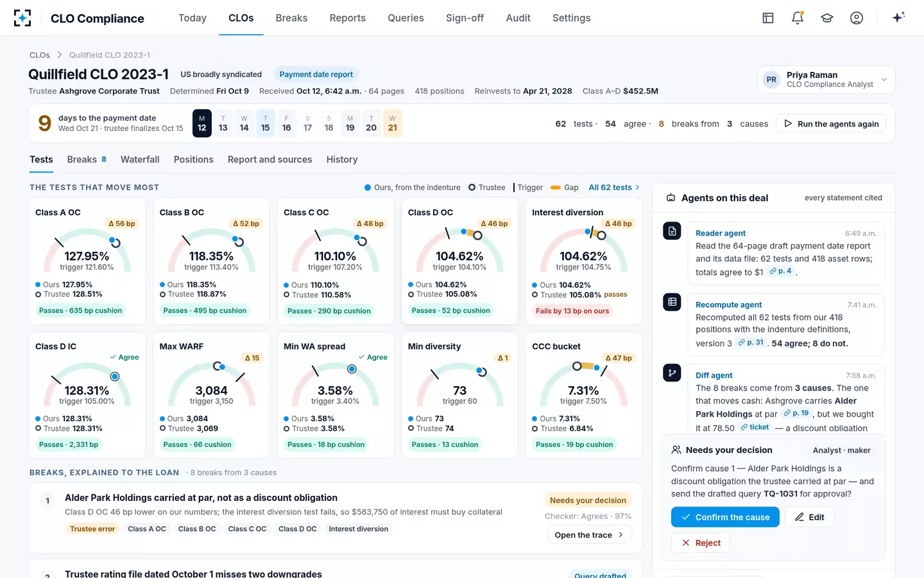Select Thursday 15 in date strip
The height and width of the screenshot is (578, 924).
[265, 123]
